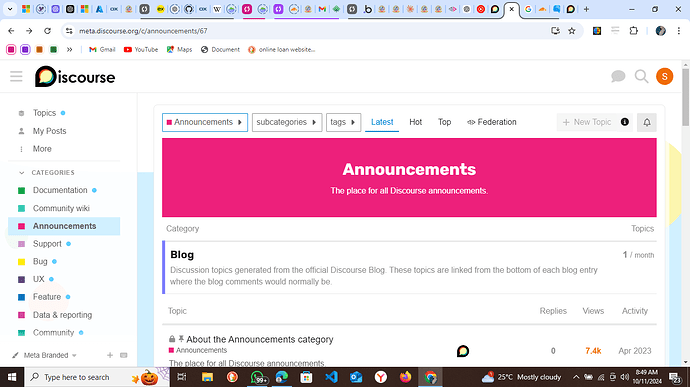690x387 pixels.
Task: Open weather widget 25°C Mostly cloudy
Action: [x=521, y=377]
